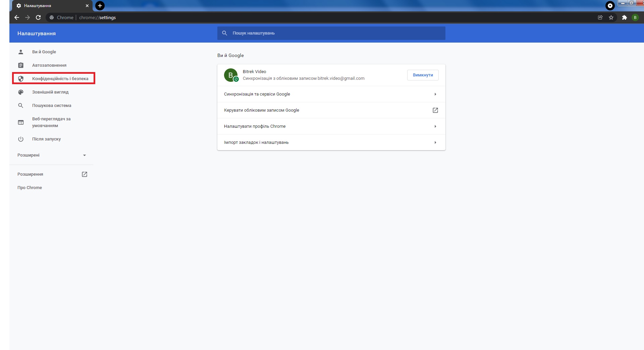The image size is (644, 350).
Task: Open a new tab with plus button
Action: coord(100,6)
